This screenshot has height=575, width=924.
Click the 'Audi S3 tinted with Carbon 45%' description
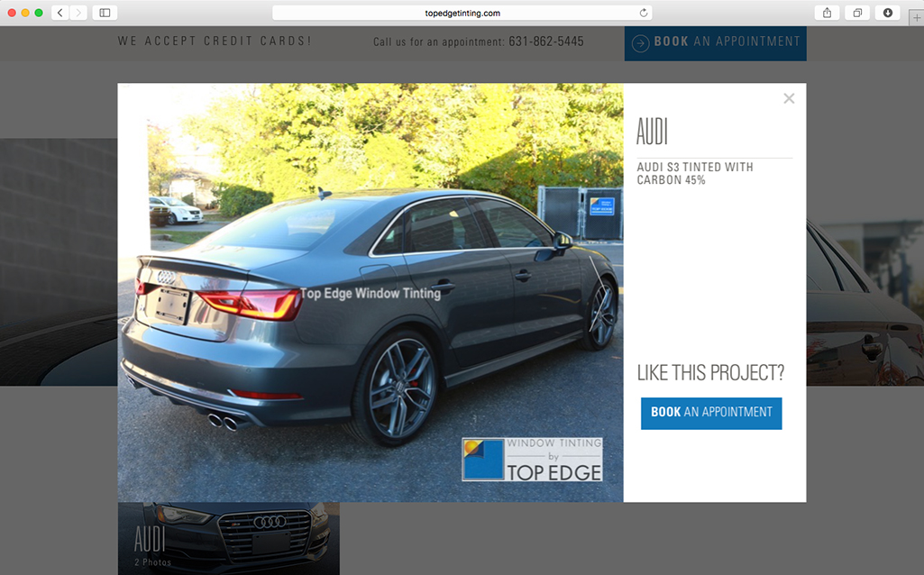tap(695, 173)
